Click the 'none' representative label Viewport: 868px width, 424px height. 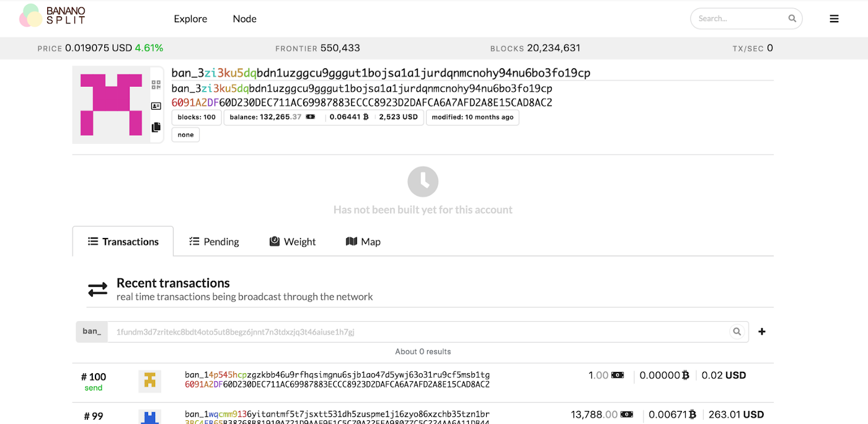tap(185, 135)
